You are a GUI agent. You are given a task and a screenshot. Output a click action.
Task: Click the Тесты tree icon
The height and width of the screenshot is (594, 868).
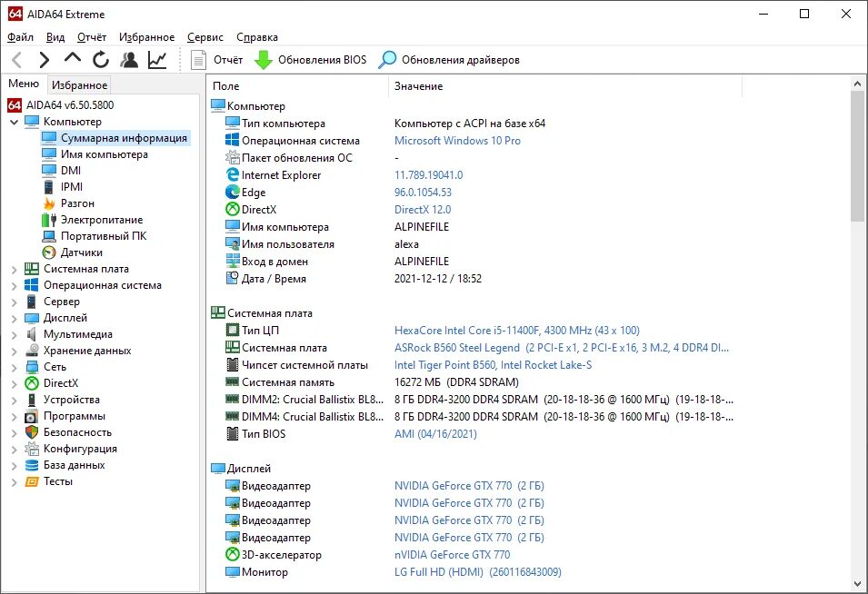point(32,481)
